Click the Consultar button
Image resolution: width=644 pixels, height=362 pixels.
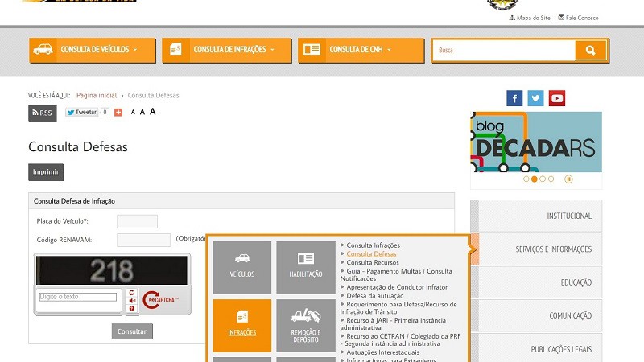[x=132, y=331]
